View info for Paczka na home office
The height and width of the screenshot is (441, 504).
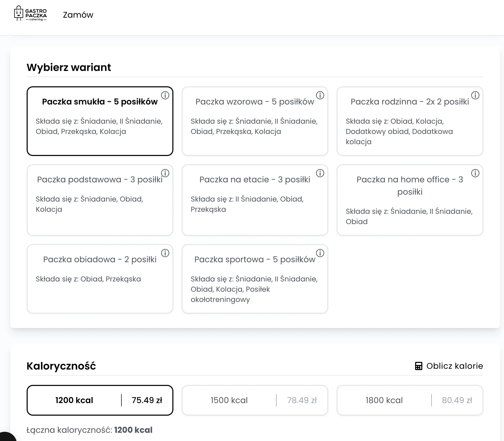tap(475, 173)
